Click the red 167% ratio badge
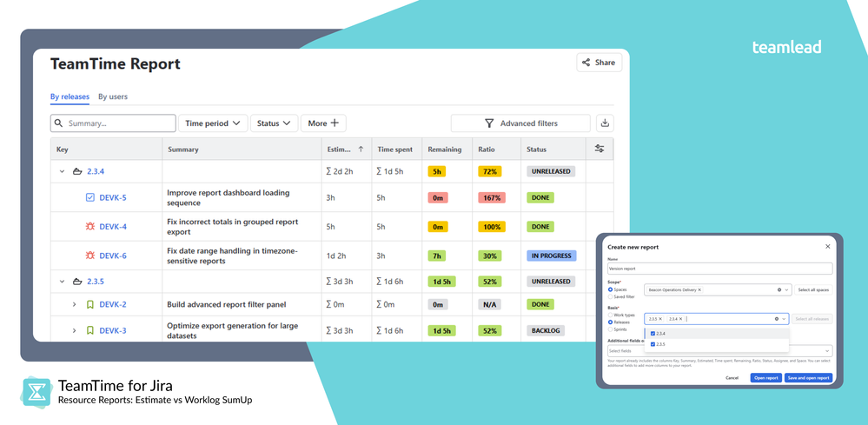The width and height of the screenshot is (868, 425). coord(492,197)
